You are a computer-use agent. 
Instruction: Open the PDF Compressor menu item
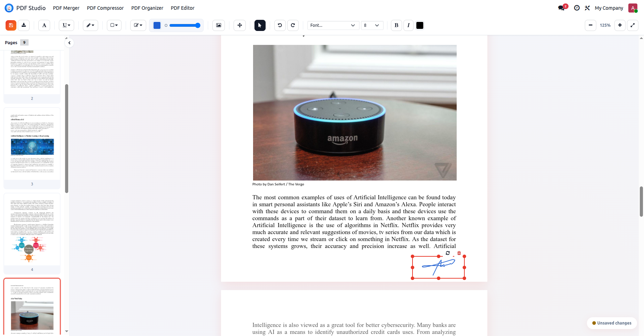105,8
